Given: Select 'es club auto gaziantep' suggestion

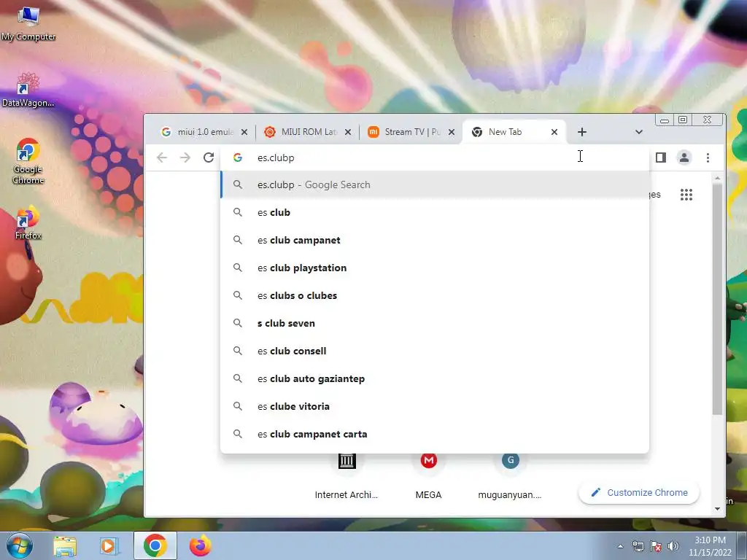Looking at the screenshot, I should click(435, 378).
